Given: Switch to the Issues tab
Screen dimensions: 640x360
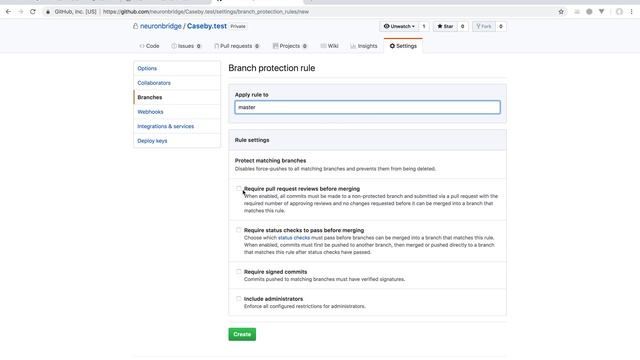Looking at the screenshot, I should pyautogui.click(x=186, y=46).
